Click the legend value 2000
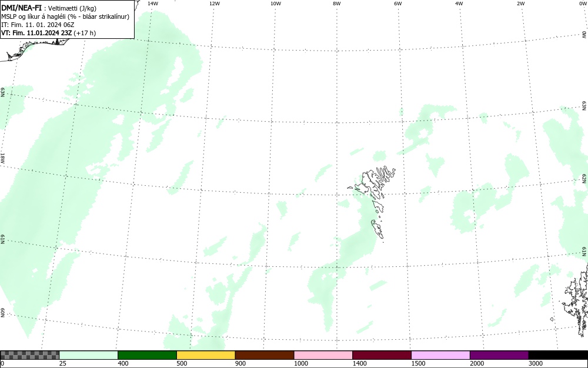The height and width of the screenshot is (368, 588). point(477,363)
